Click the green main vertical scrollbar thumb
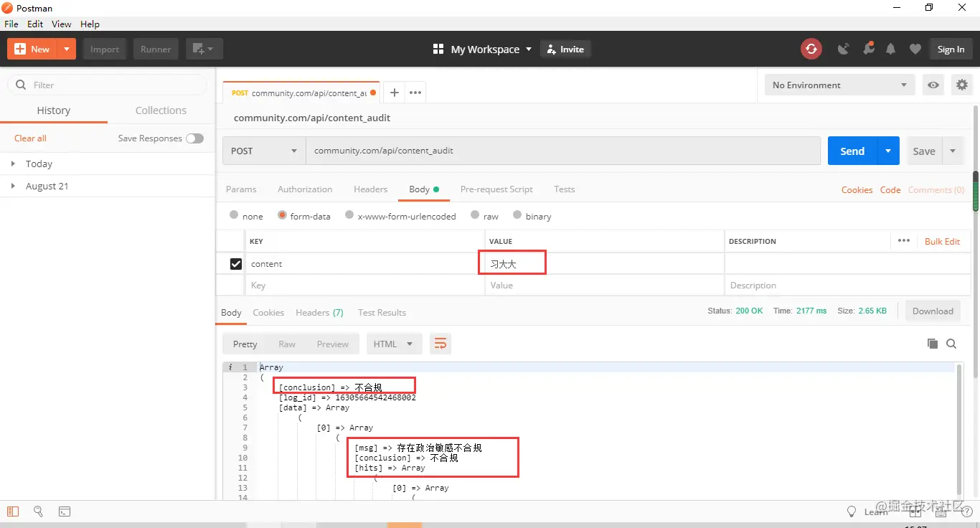This screenshot has width=980, height=528. point(976,191)
